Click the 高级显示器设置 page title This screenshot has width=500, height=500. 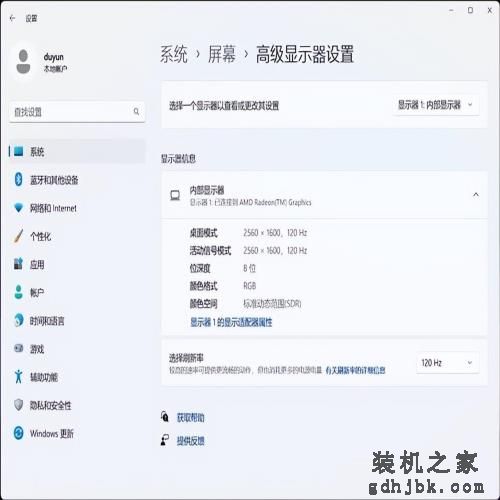pyautogui.click(x=305, y=54)
